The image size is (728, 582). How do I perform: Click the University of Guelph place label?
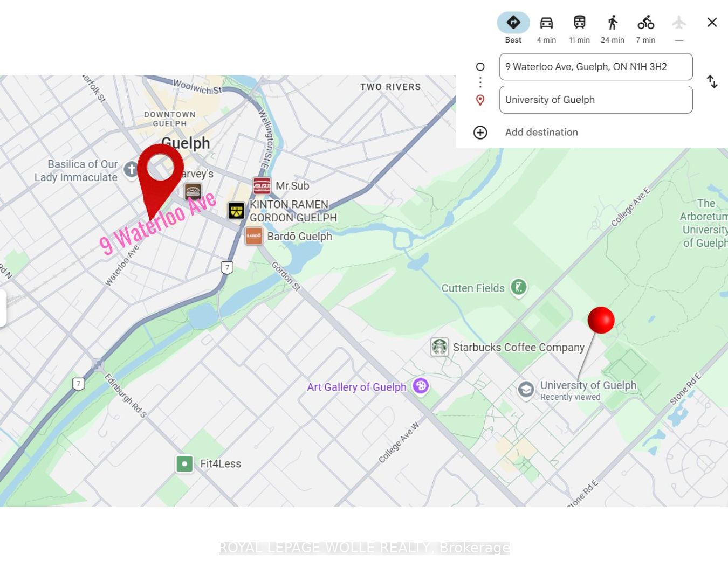[x=588, y=385]
